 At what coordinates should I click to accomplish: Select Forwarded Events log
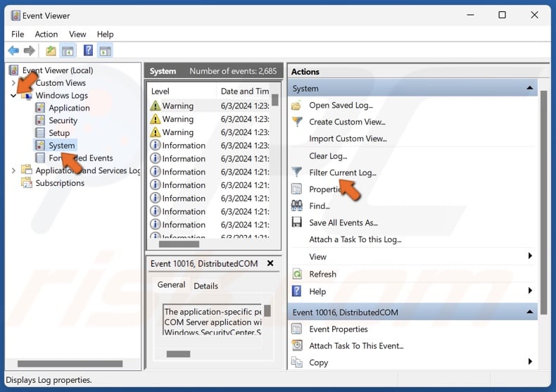pos(81,158)
